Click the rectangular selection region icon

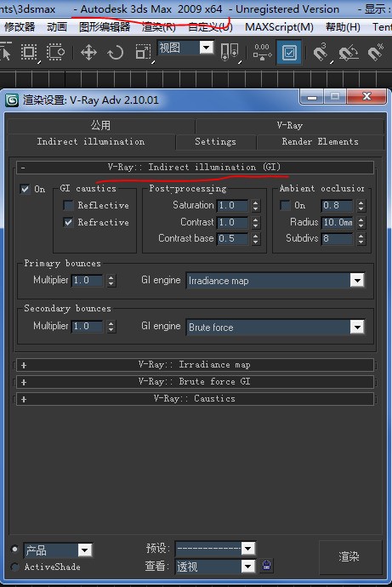tap(29, 53)
